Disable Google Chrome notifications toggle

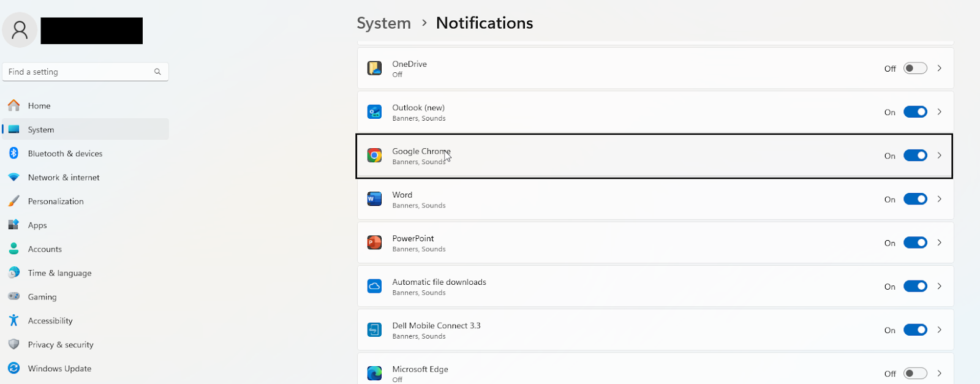(915, 156)
